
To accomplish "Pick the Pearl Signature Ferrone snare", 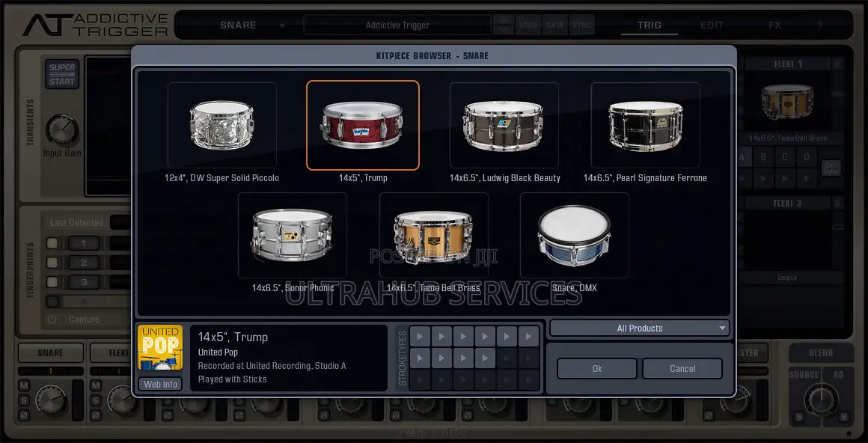I will [x=646, y=125].
